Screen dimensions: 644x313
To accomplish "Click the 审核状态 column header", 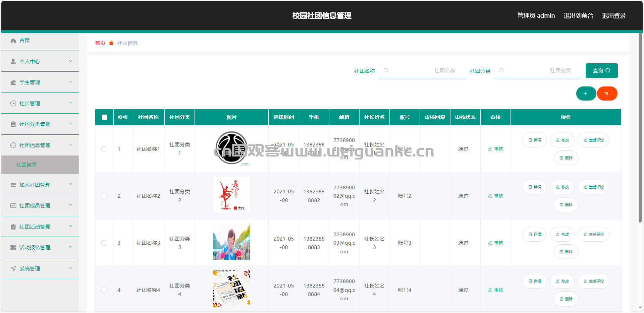I will point(465,117).
